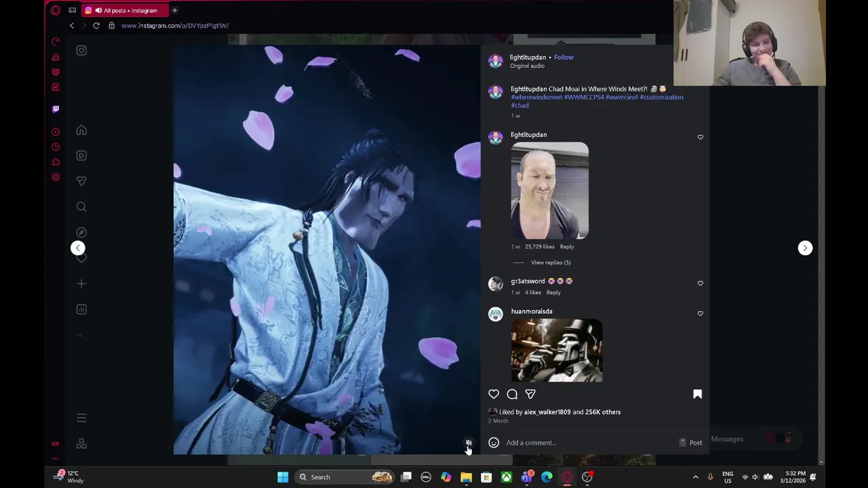Like gr3atsword's comment
Image resolution: width=868 pixels, height=488 pixels.
pyautogui.click(x=701, y=283)
